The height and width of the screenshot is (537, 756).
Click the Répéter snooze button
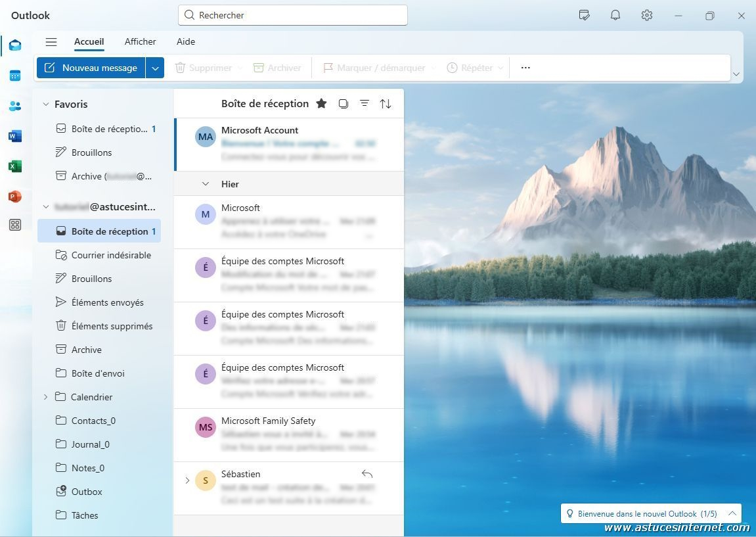pos(470,68)
